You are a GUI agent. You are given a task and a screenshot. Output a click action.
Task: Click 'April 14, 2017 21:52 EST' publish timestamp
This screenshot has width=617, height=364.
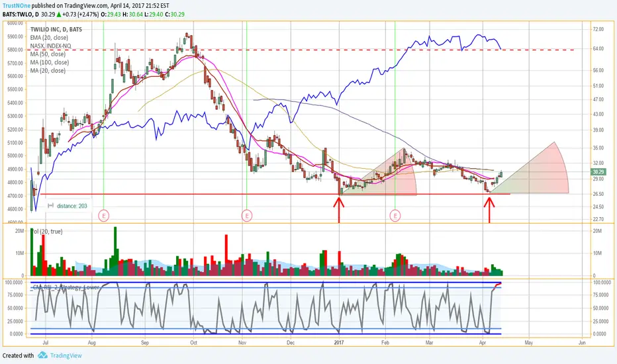(140, 6)
